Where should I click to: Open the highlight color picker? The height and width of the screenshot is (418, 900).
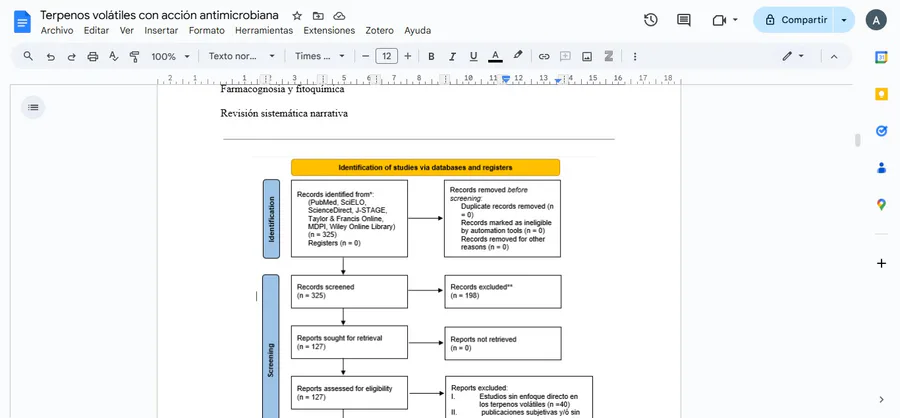(x=518, y=56)
